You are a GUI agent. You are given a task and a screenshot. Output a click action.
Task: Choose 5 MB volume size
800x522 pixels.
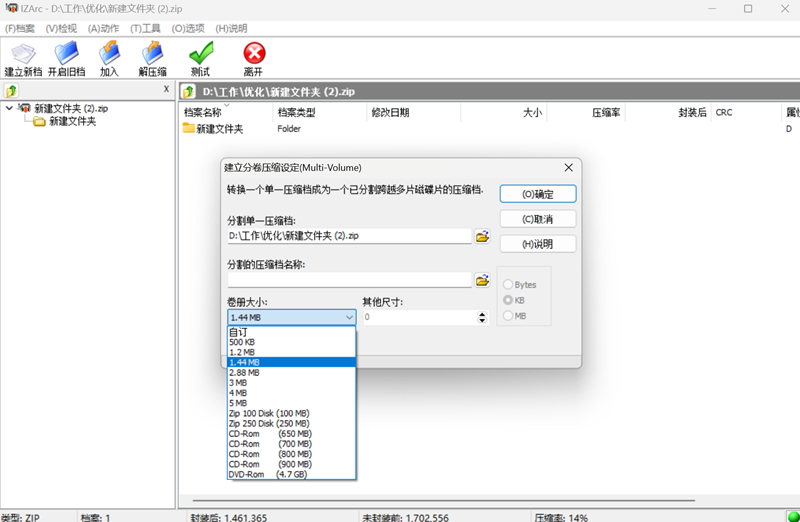(291, 403)
